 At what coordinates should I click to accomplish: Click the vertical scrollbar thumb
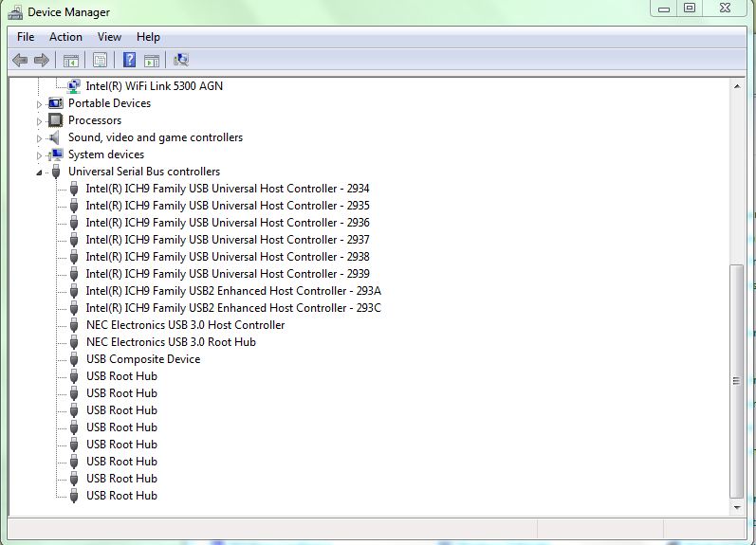[x=736, y=381]
